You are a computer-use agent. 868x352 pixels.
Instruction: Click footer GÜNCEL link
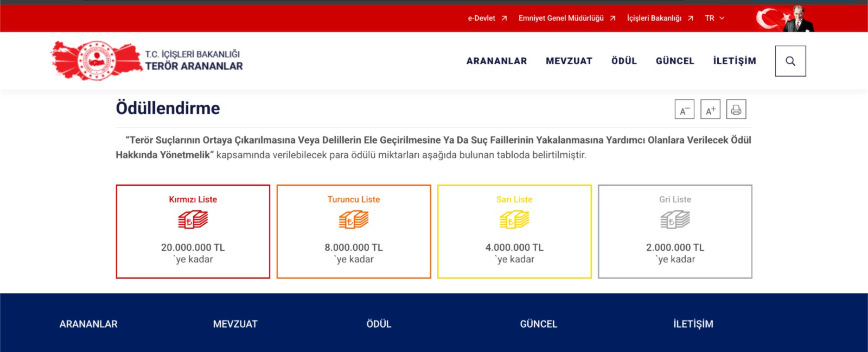tap(539, 324)
